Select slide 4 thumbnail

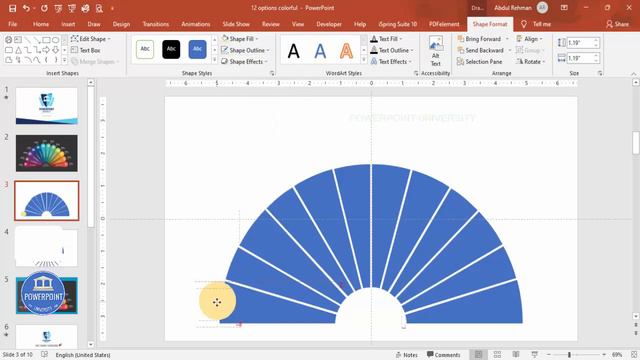point(47,248)
